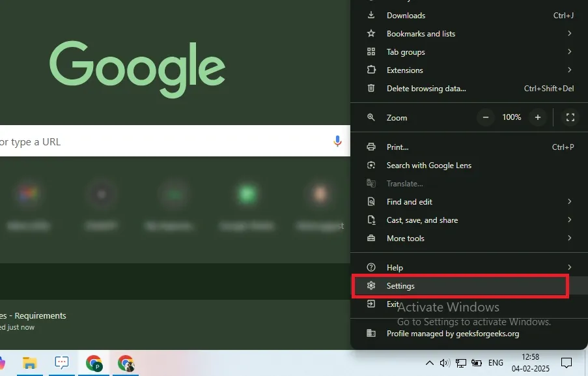Click the ENG language indicator
This screenshot has width=588, height=376.
[496, 363]
